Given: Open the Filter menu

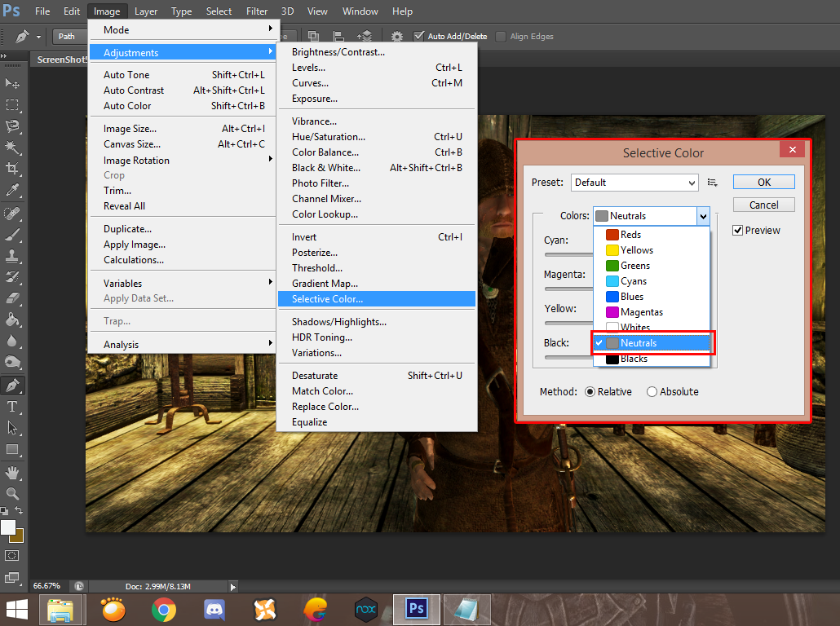Looking at the screenshot, I should [x=257, y=11].
